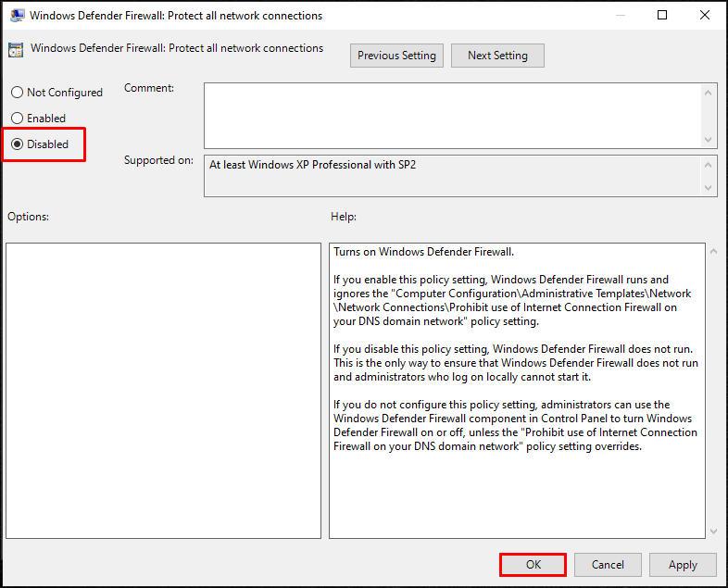Click Help pane scroll up arrow
Viewport: 728px width, 588px height.
[x=713, y=251]
